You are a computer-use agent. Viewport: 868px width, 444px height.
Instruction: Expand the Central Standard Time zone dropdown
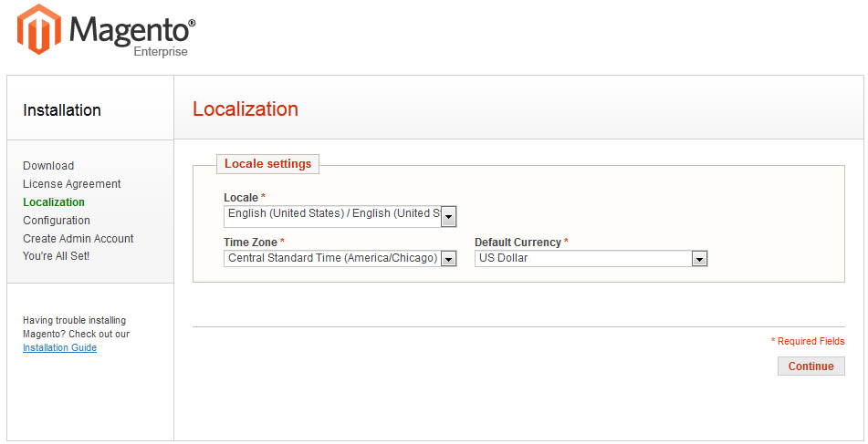(x=332, y=258)
